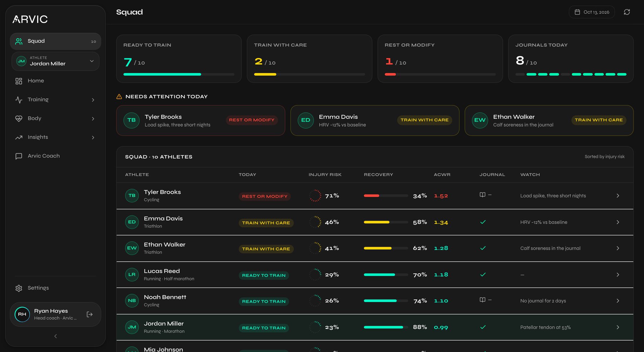This screenshot has width=644, height=352.
Task: Click Tyler Brooks injury risk ring
Action: pyautogui.click(x=315, y=196)
